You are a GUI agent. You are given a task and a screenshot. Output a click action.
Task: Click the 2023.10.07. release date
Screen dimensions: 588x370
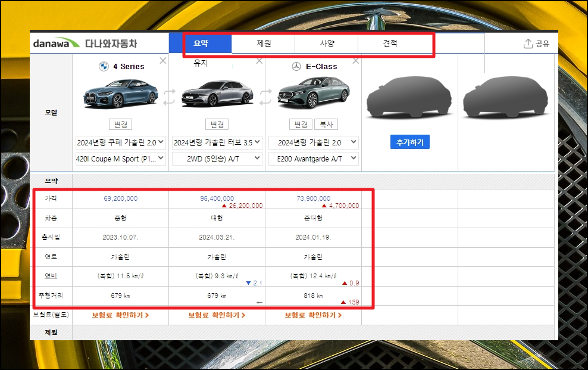(120, 237)
